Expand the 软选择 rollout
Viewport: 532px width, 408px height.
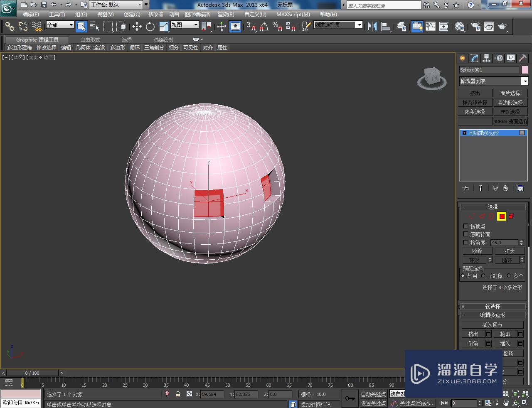point(493,307)
